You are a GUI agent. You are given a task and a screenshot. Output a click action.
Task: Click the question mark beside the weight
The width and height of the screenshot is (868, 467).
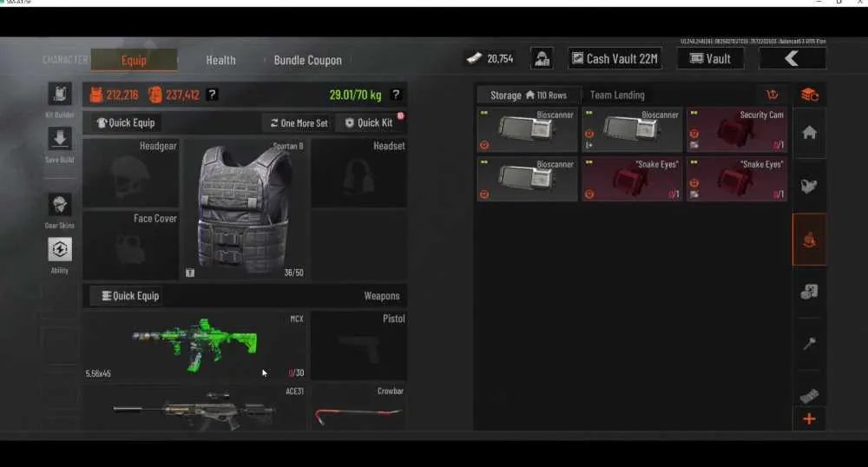396,95
